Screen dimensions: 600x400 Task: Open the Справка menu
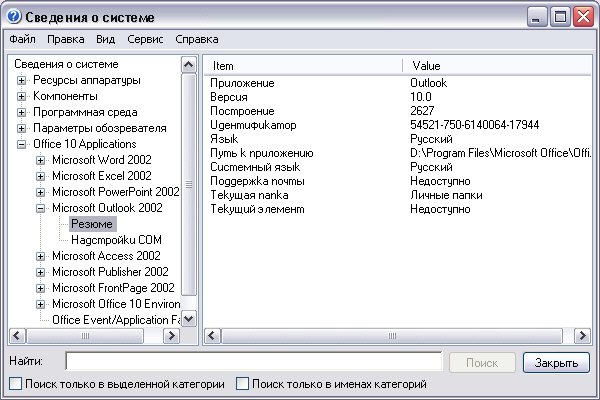[196, 40]
